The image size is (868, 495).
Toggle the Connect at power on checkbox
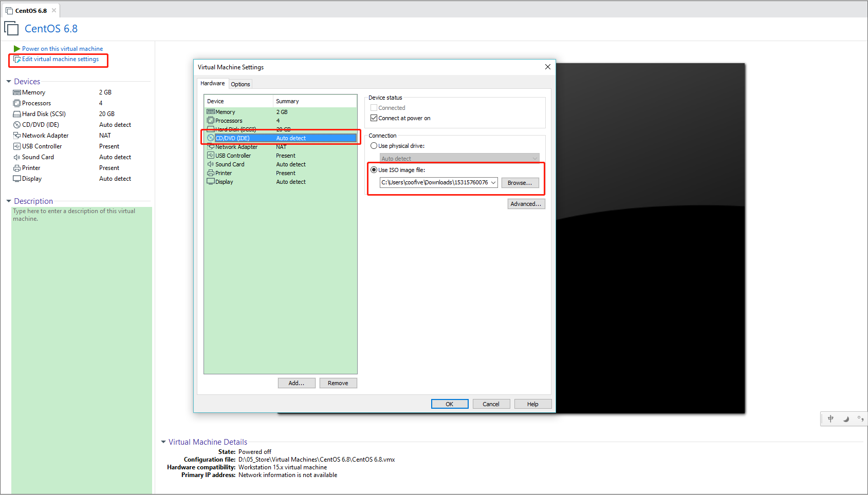click(x=374, y=118)
